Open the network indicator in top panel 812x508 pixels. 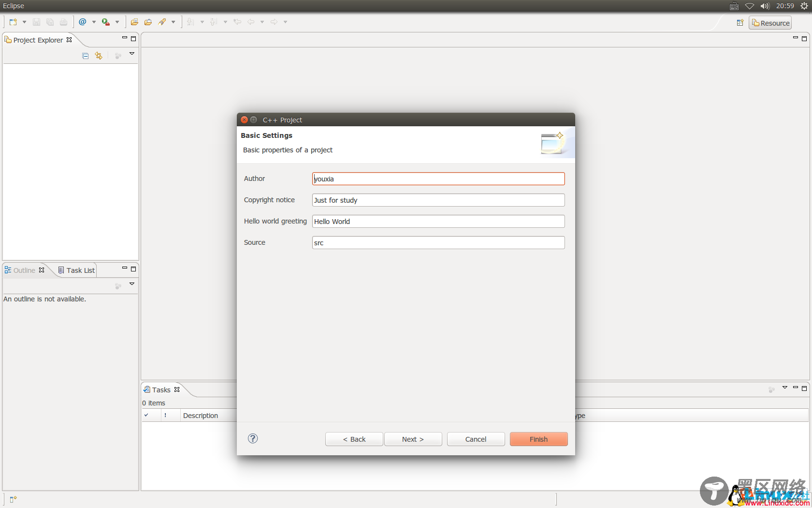pos(750,6)
